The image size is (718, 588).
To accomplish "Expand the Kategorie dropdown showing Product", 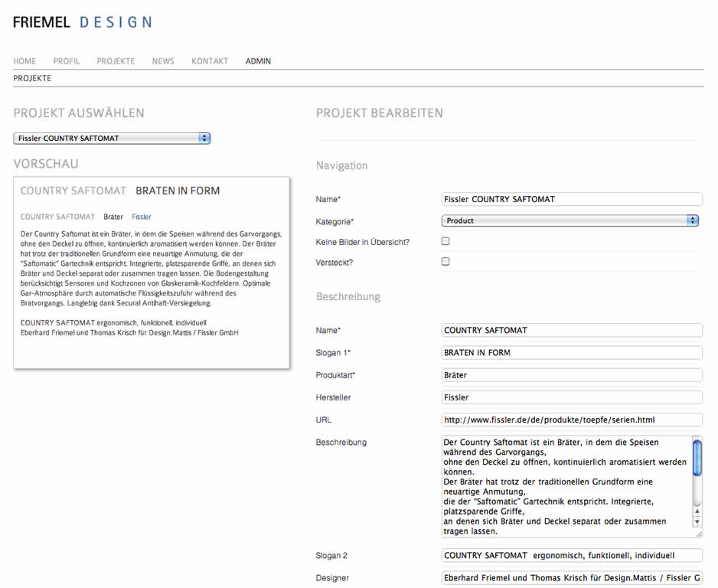I will 570,220.
